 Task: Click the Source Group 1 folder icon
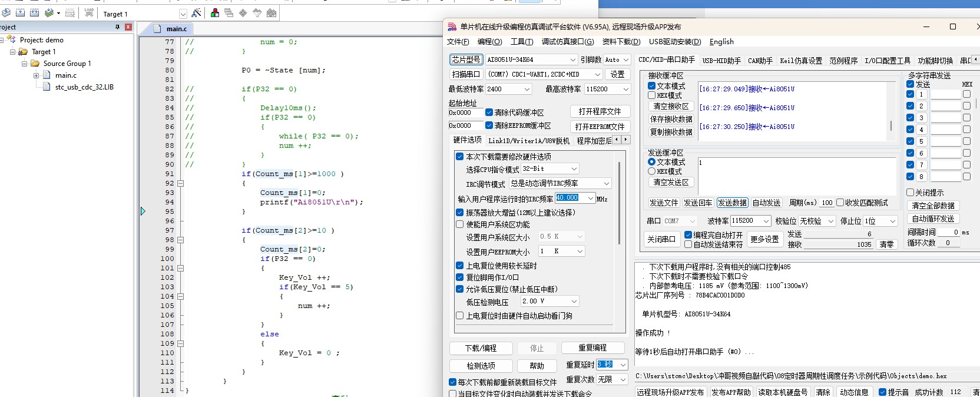(35, 64)
